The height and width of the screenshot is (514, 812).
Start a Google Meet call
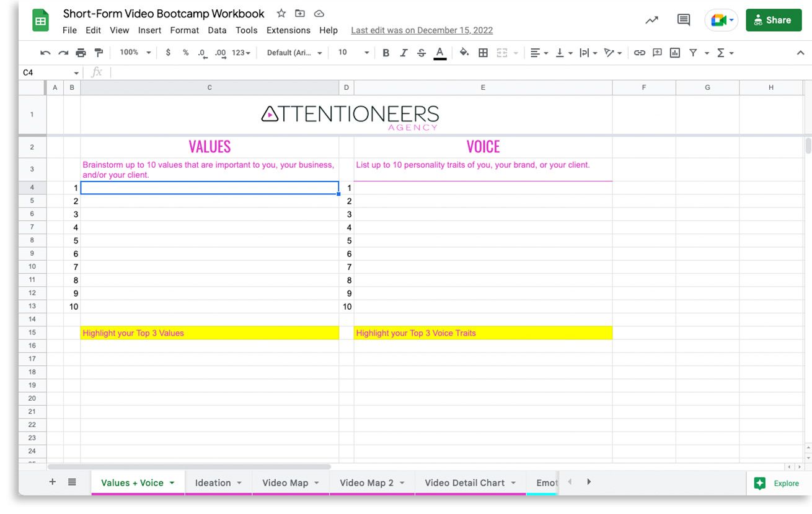[x=722, y=20]
